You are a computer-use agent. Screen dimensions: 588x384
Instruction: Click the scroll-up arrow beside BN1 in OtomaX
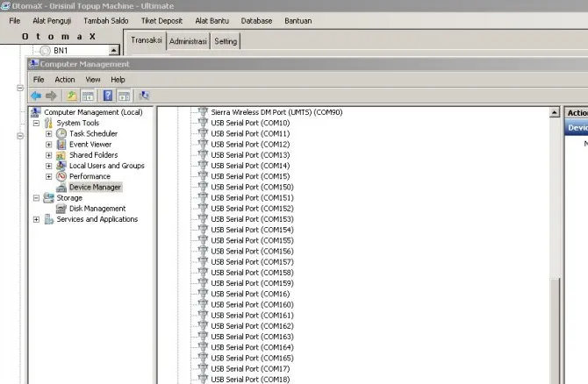pos(114,50)
